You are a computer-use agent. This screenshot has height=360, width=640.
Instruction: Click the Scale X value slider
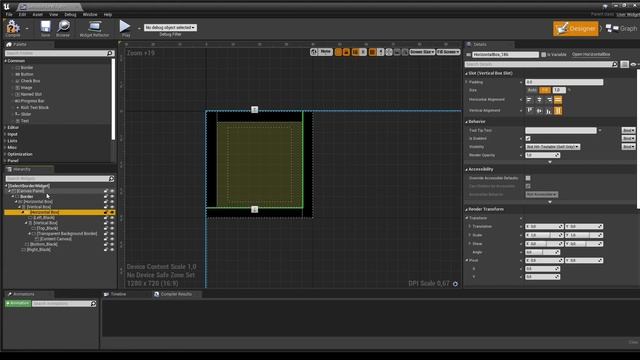coord(544,236)
